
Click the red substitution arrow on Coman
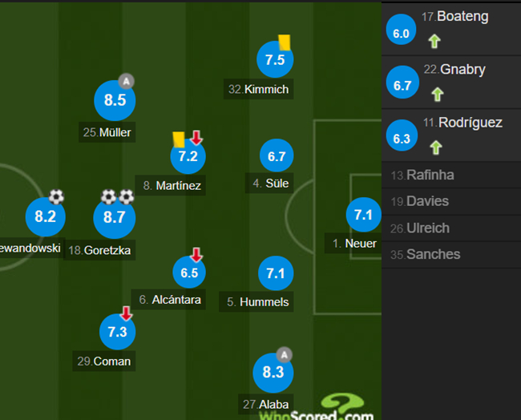127,313
